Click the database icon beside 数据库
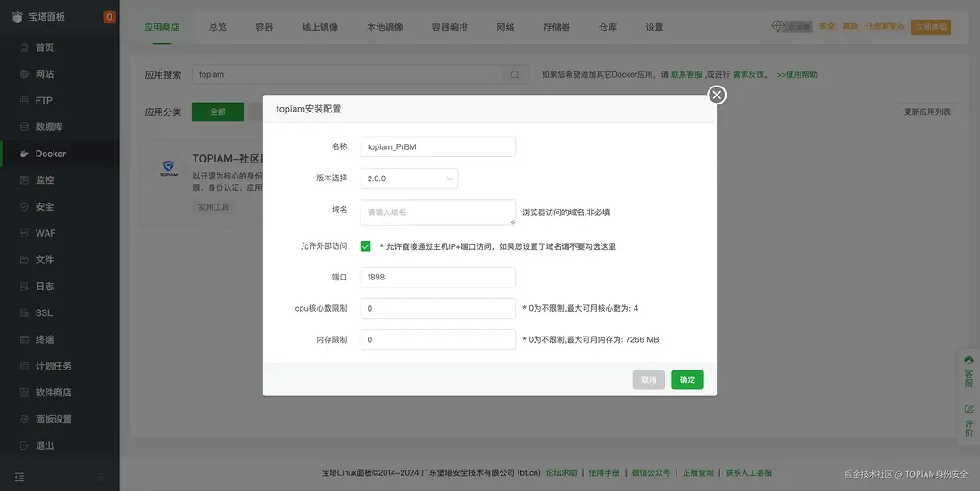This screenshot has width=980, height=491. tap(24, 127)
